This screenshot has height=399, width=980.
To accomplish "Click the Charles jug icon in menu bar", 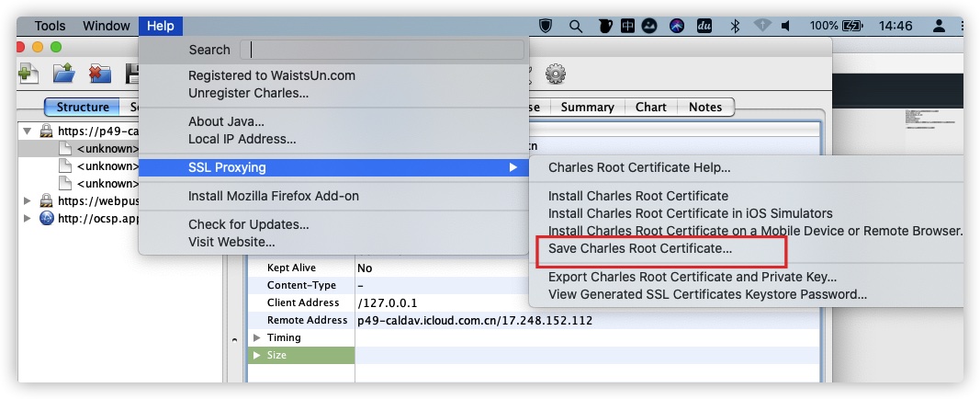I will pyautogui.click(x=605, y=27).
